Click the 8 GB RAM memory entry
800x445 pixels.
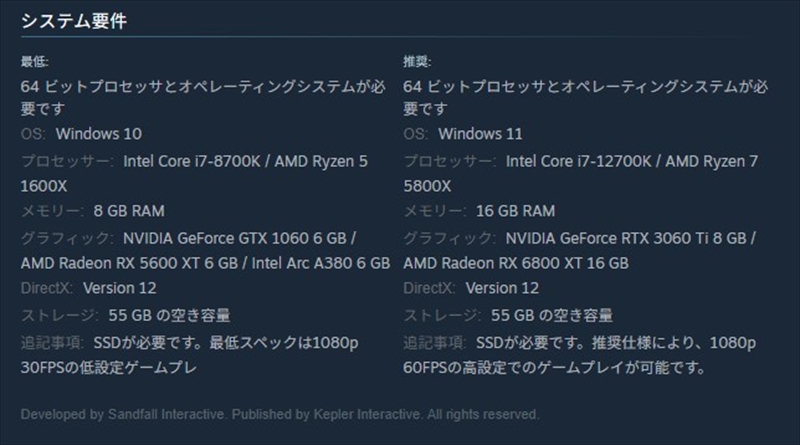point(127,211)
